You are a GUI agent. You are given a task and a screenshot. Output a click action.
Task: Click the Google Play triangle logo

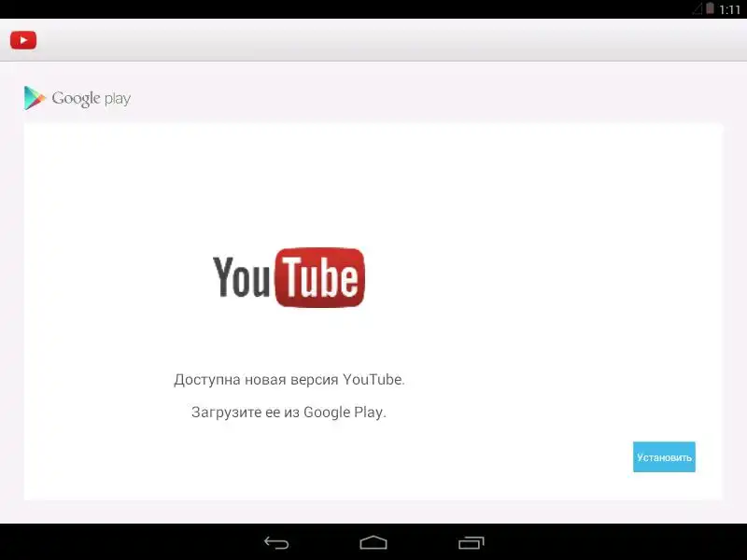pyautogui.click(x=35, y=98)
